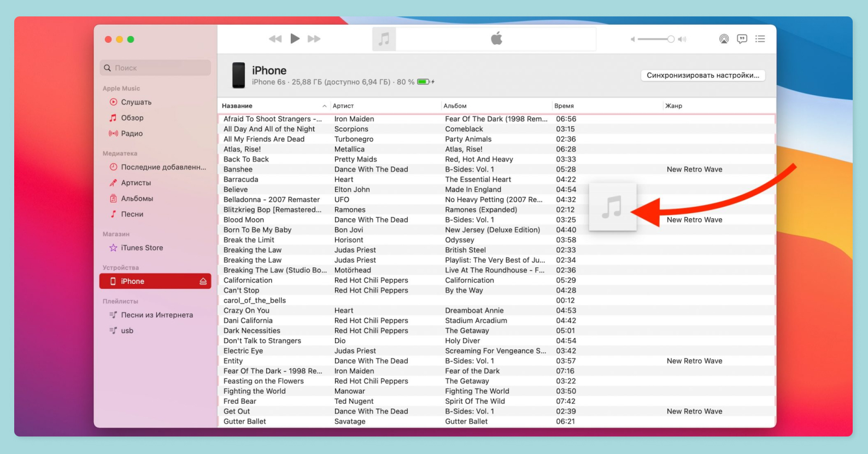The height and width of the screenshot is (454, 868).
Task: Select song Belladonna - 2007 Remaster
Action: tap(272, 200)
